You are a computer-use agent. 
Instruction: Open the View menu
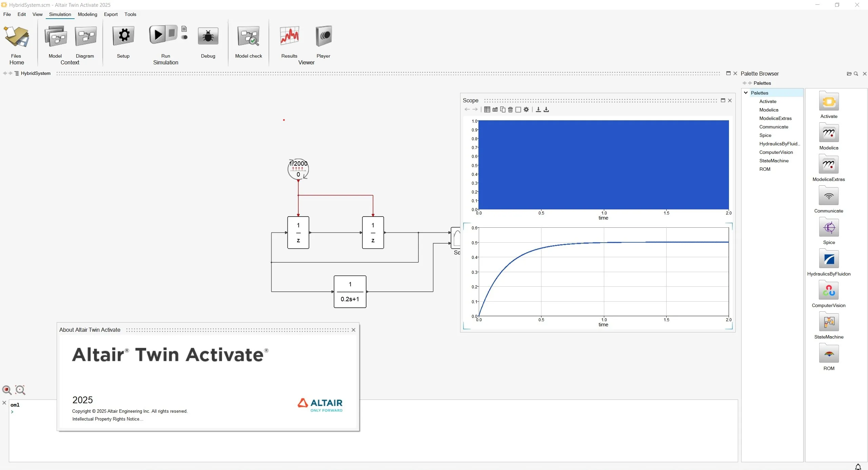coord(37,14)
